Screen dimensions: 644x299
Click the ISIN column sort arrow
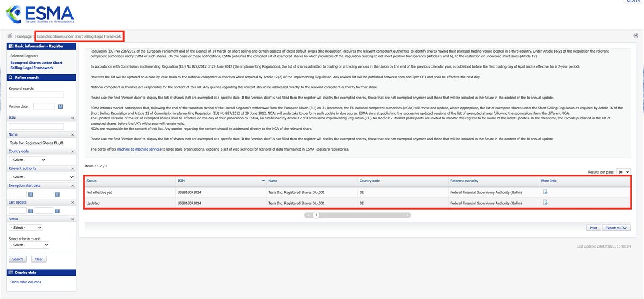pos(263,181)
